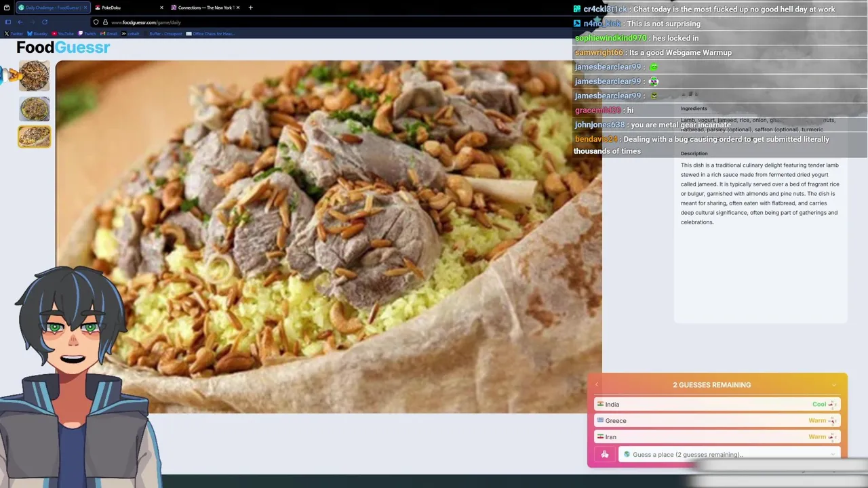Click the dish description paragraph
Image resolution: width=868 pixels, height=488 pixels.
tap(760, 194)
